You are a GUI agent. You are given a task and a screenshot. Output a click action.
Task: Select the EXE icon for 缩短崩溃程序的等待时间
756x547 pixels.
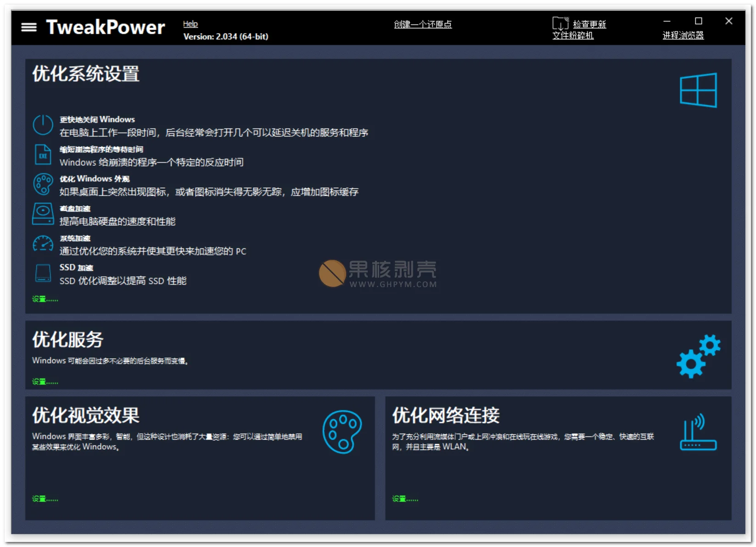tap(43, 155)
